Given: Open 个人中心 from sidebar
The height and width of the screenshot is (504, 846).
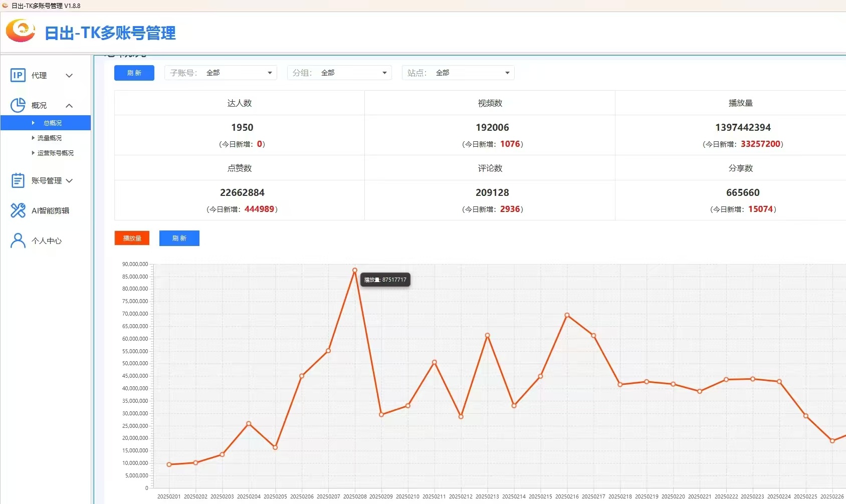Looking at the screenshot, I should (x=47, y=240).
